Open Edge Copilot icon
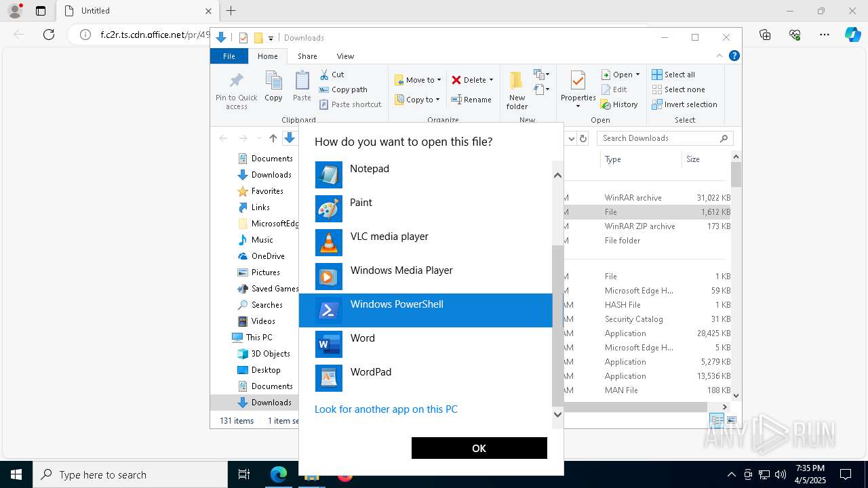 (852, 35)
